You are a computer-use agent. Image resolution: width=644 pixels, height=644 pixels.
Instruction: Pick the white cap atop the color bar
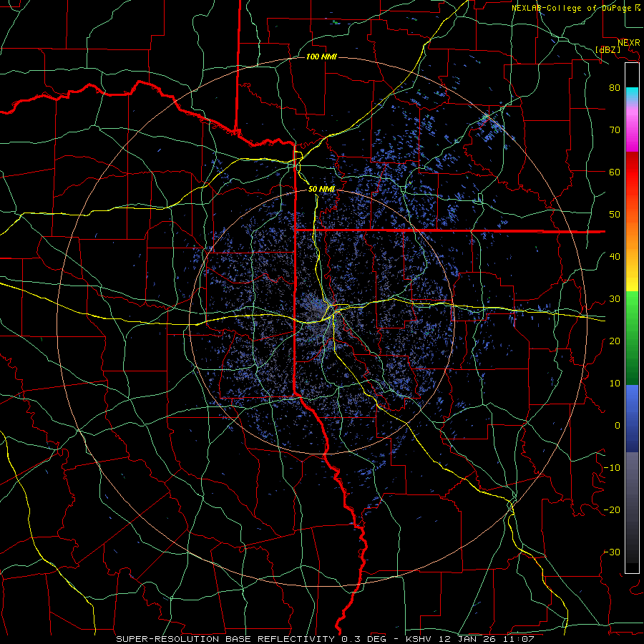(x=632, y=75)
